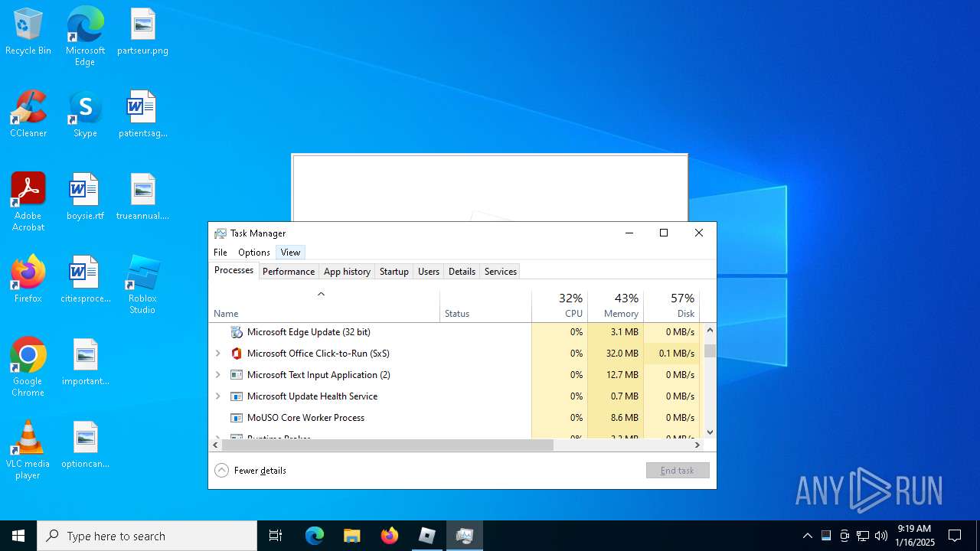
Task: Click Microsoft Edge Update process icon
Action: [x=237, y=332]
